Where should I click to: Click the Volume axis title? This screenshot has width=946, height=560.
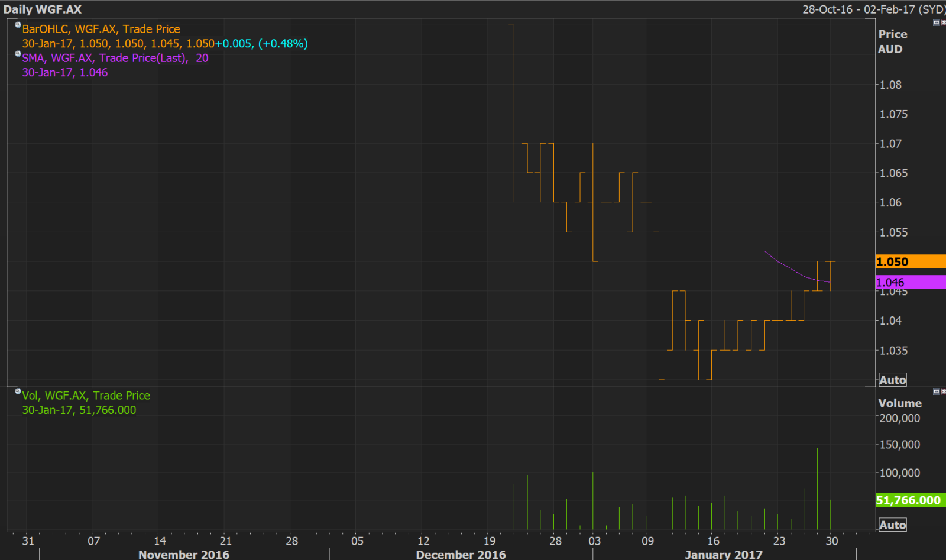click(x=900, y=403)
